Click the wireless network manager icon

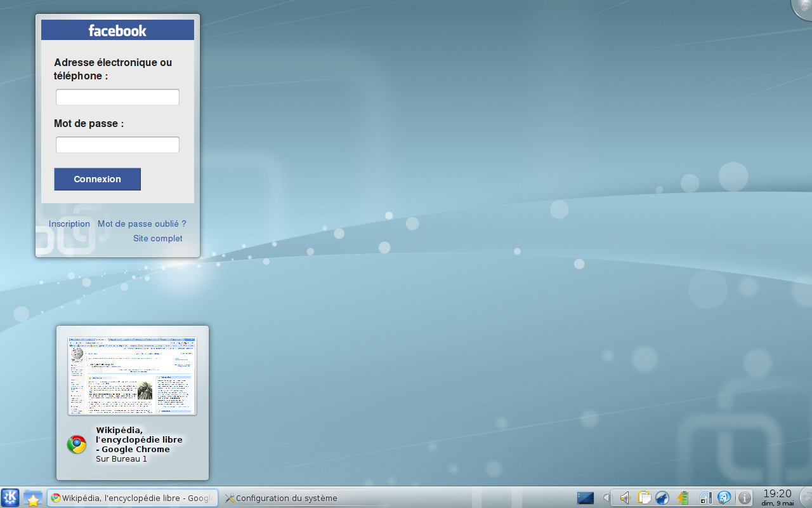pyautogui.click(x=705, y=498)
